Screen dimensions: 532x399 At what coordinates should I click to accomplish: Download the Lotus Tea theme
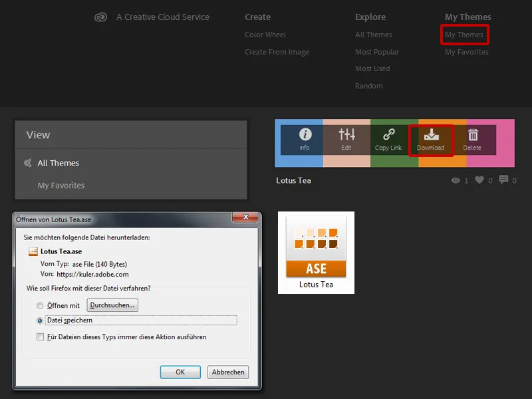[x=430, y=140]
